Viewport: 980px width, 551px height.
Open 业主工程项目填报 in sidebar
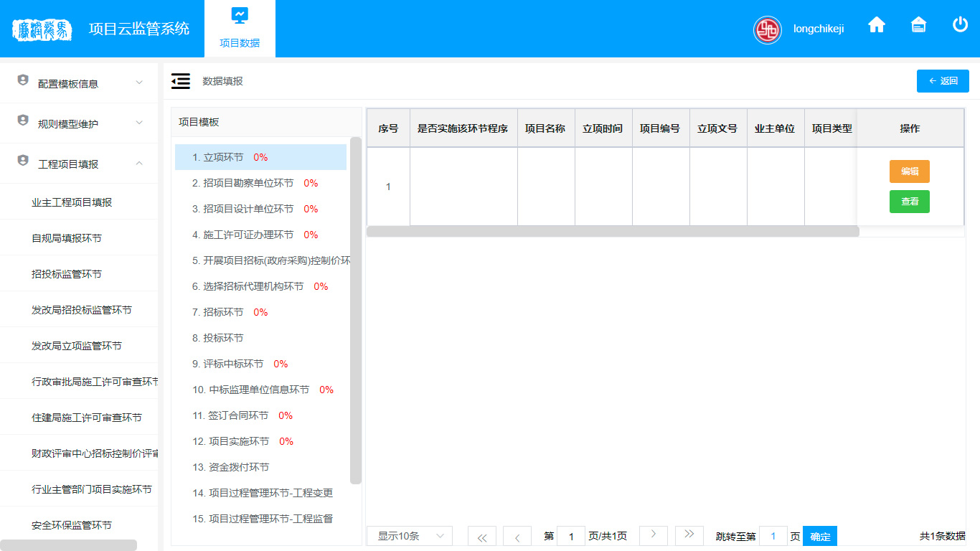coord(72,202)
